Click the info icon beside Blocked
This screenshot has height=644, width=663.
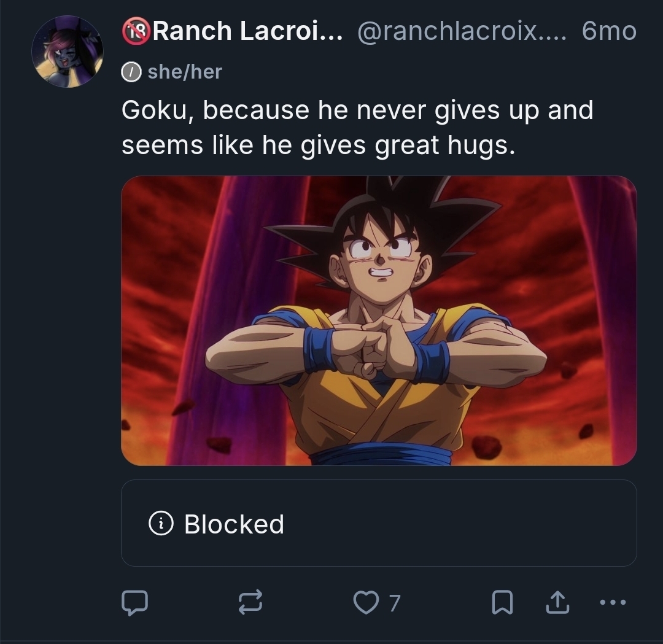[161, 523]
